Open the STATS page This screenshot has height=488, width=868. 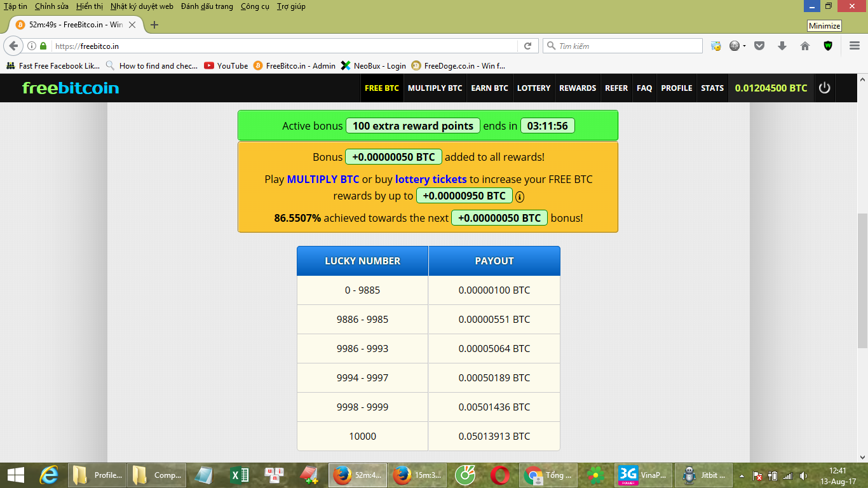[712, 88]
